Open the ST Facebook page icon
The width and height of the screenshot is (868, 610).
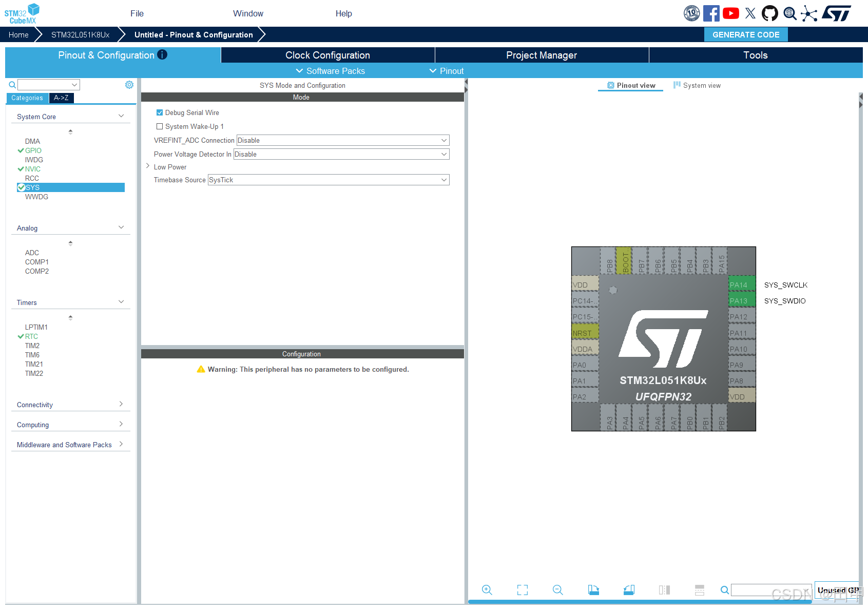click(711, 13)
